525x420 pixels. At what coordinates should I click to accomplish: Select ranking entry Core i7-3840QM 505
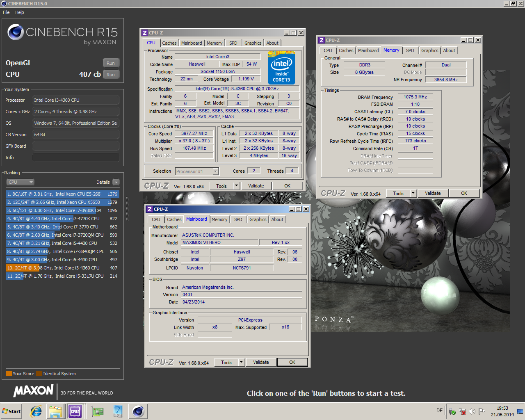click(x=62, y=251)
